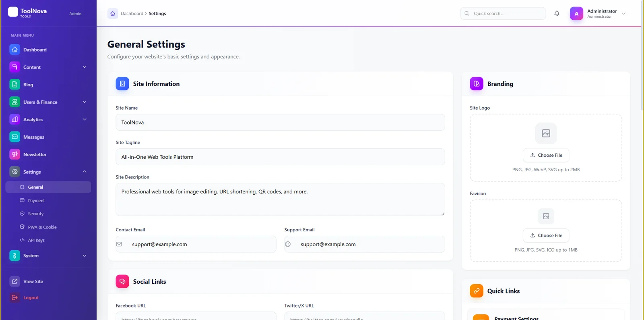Click the home breadcrumb icon

click(113, 13)
